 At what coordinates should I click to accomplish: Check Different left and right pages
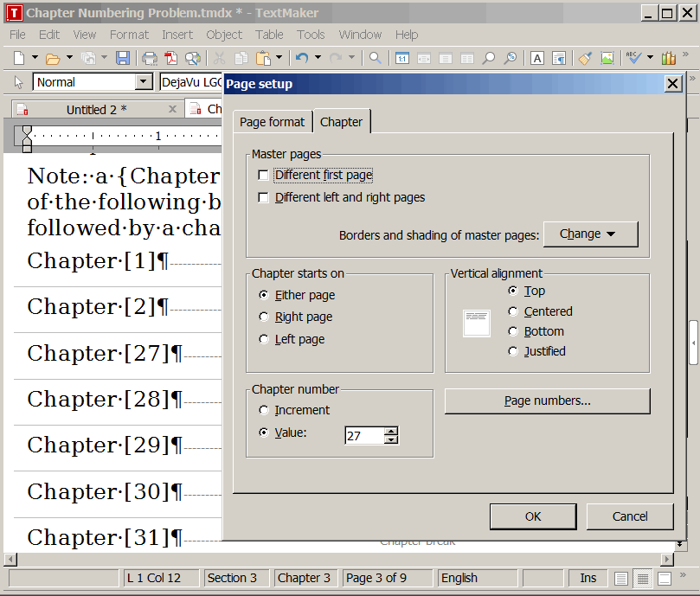(x=263, y=198)
